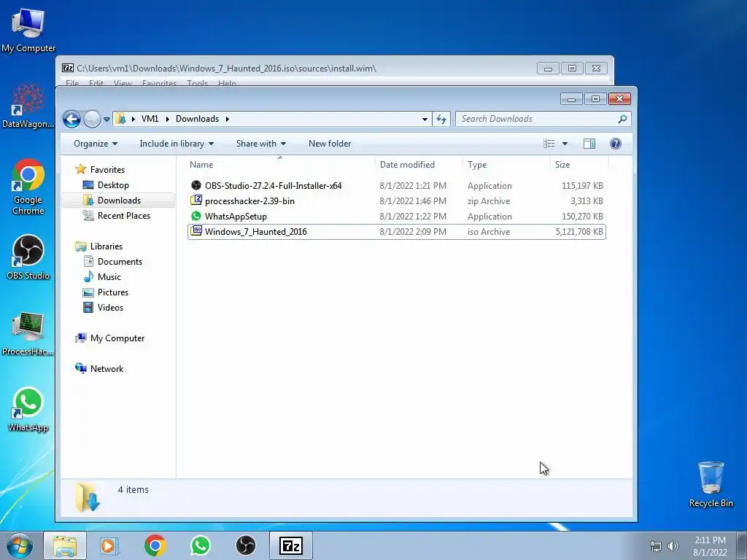Image resolution: width=747 pixels, height=560 pixels.
Task: Click the 5,121,708 KB size cell
Action: (578, 232)
